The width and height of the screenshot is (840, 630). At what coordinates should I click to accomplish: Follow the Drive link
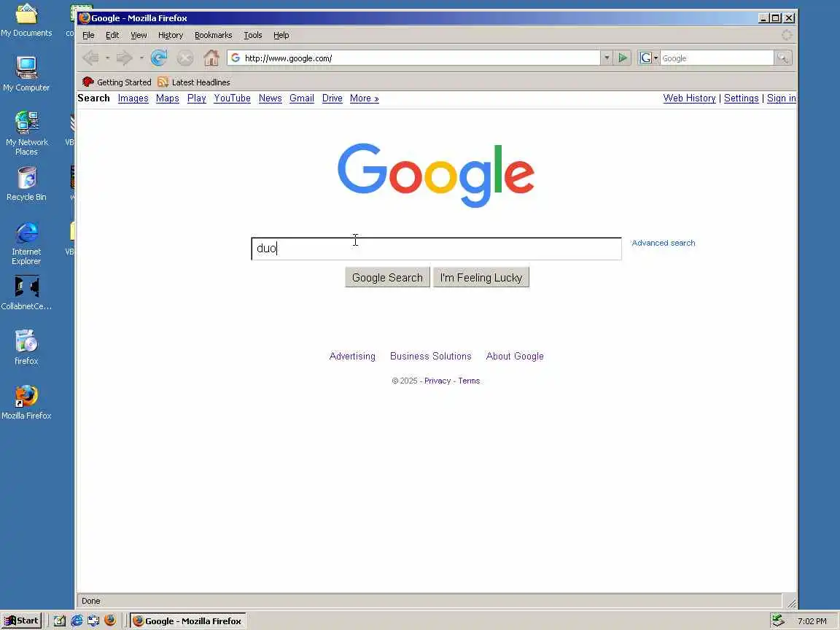pos(332,98)
